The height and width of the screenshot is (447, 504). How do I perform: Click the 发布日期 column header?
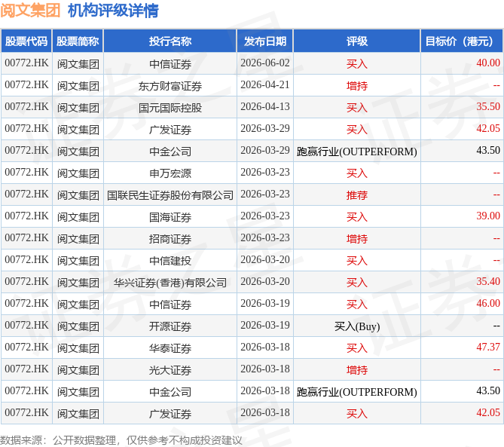click(265, 41)
